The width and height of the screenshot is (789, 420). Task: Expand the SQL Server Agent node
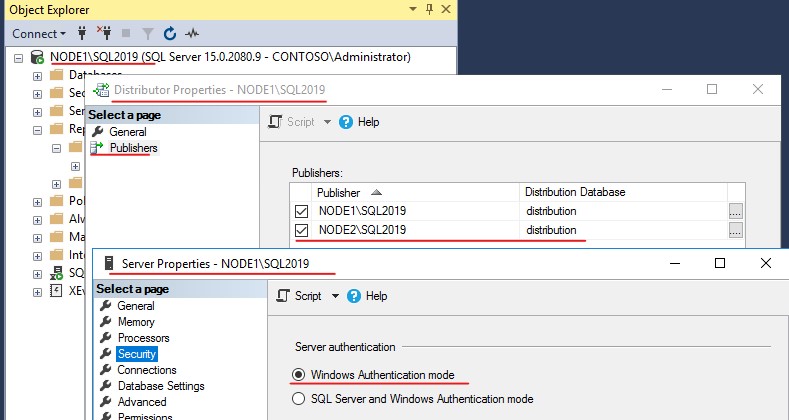(x=37, y=274)
